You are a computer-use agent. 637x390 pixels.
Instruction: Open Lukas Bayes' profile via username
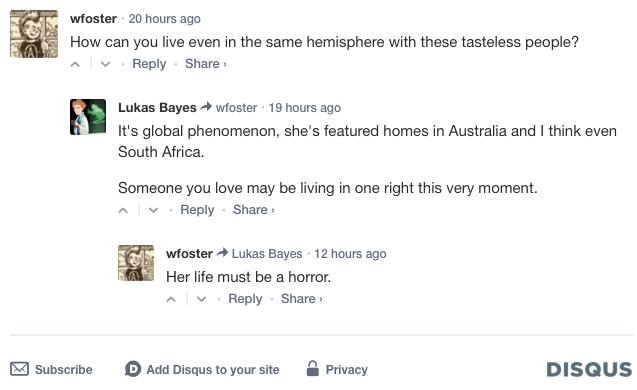click(x=157, y=107)
